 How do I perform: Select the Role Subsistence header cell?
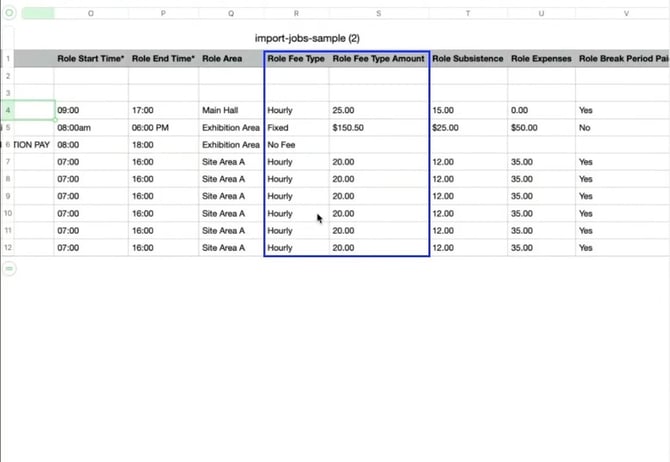(x=468, y=59)
